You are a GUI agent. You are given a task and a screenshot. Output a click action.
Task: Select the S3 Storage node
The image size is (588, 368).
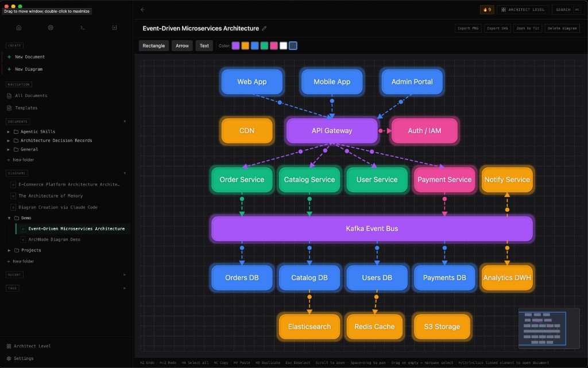[442, 327]
